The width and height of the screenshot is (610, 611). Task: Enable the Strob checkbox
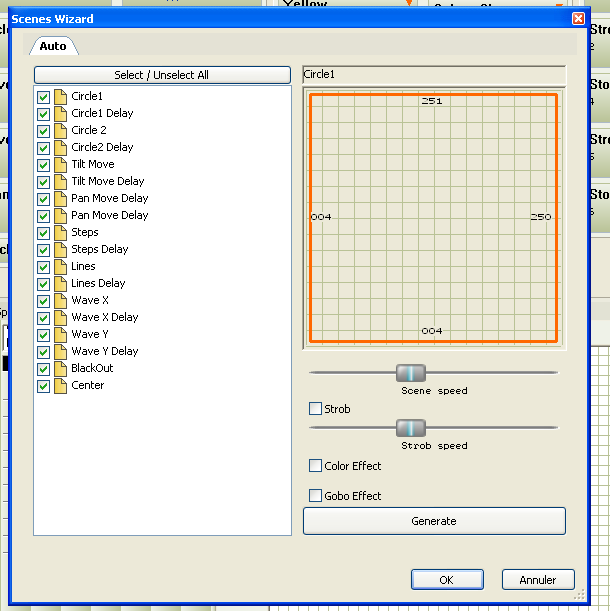tap(315, 409)
